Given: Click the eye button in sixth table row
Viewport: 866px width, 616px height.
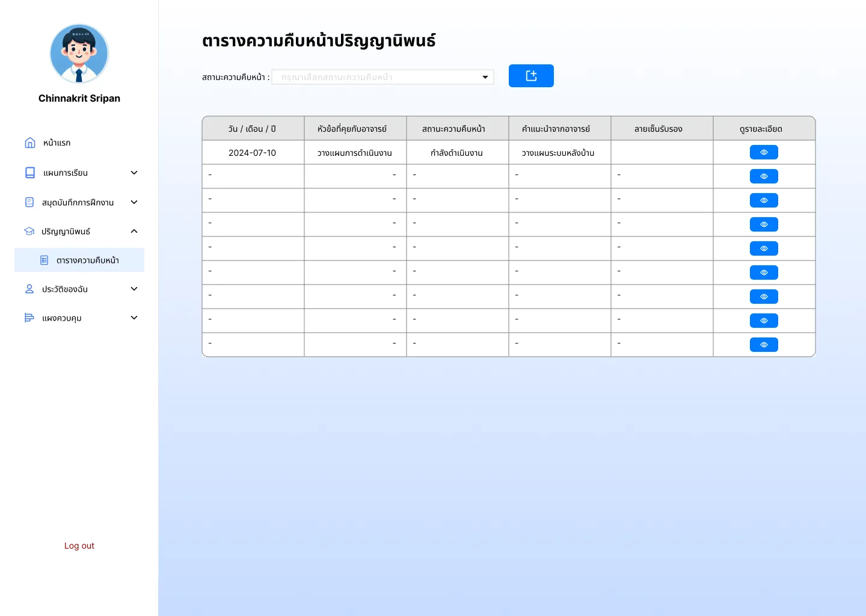Looking at the screenshot, I should point(764,273).
